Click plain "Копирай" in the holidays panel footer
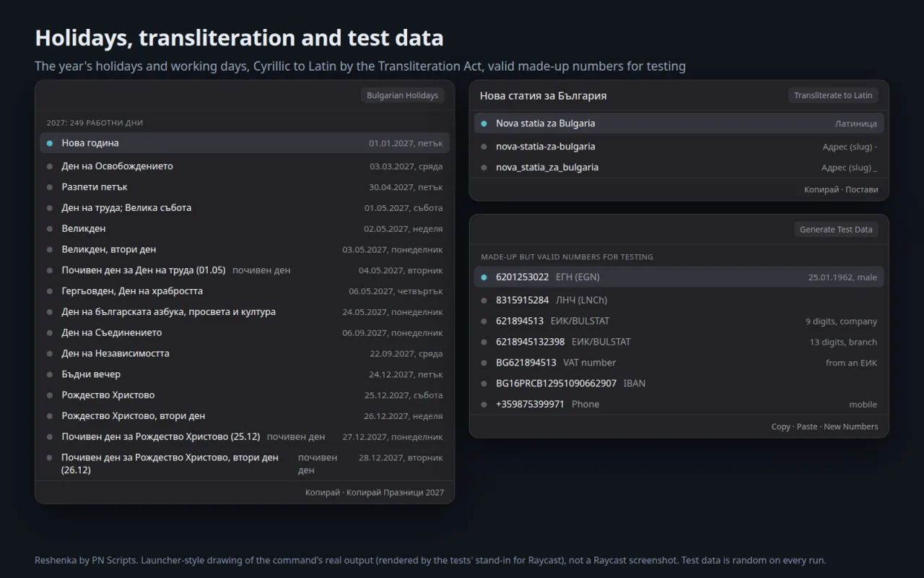This screenshot has width=924, height=578. (x=322, y=493)
